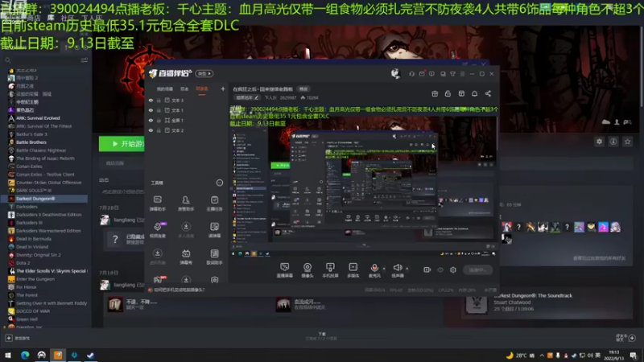
Task: Click the streamer avatar in companion title bar
Action: pos(395,73)
